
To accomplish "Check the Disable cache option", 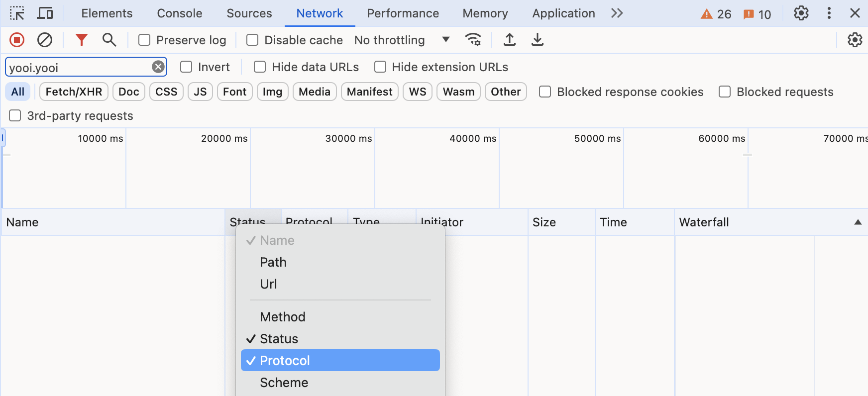I will (x=252, y=40).
